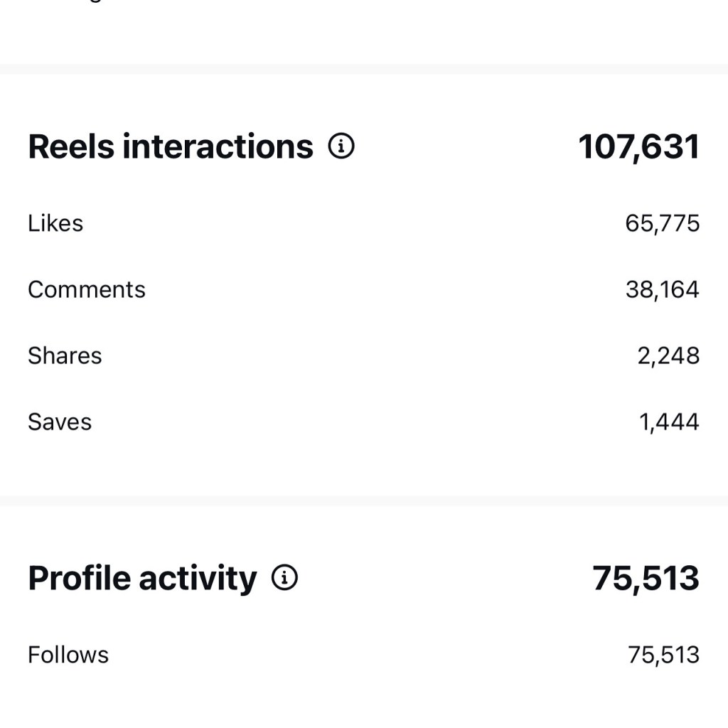Viewport: 728px width, 728px height.
Task: Tap the Reels interactions total 107,631
Action: pyautogui.click(x=638, y=146)
